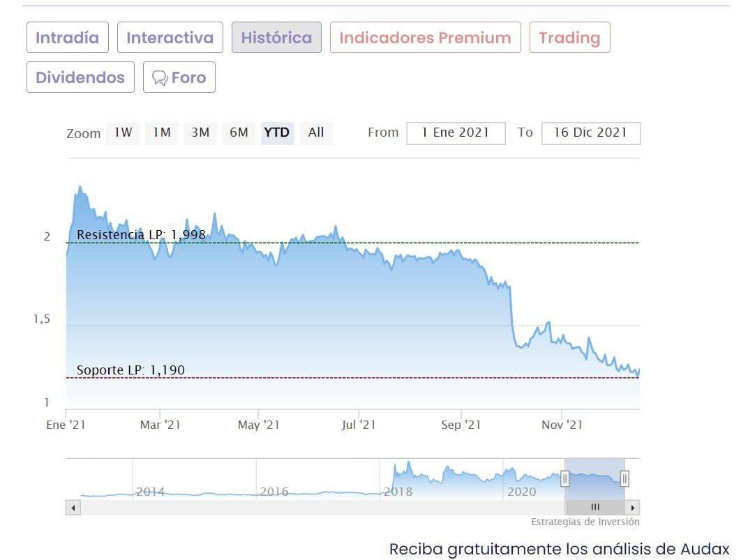Click left handle of navigator range

[x=565, y=478]
